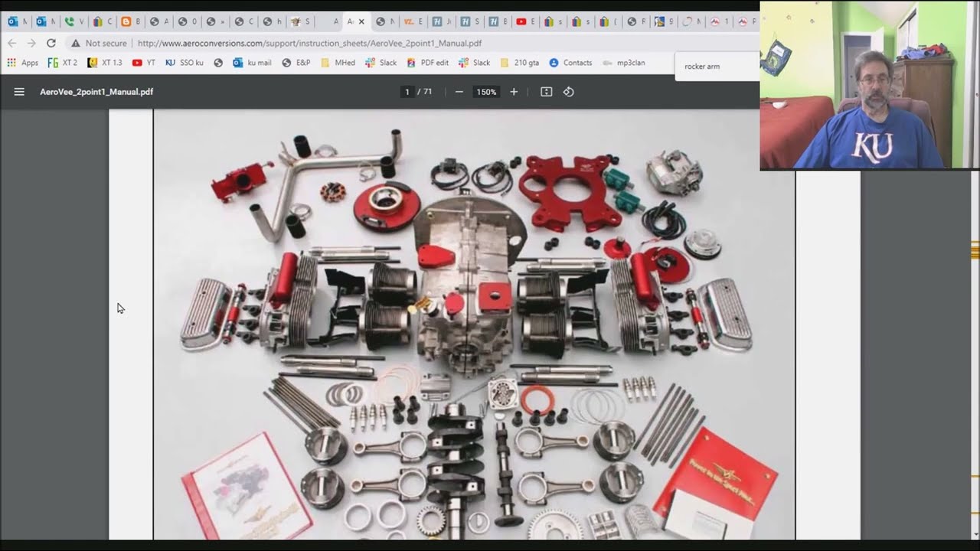Open the E&P bookmark
The height and width of the screenshot is (551, 980).
[296, 63]
